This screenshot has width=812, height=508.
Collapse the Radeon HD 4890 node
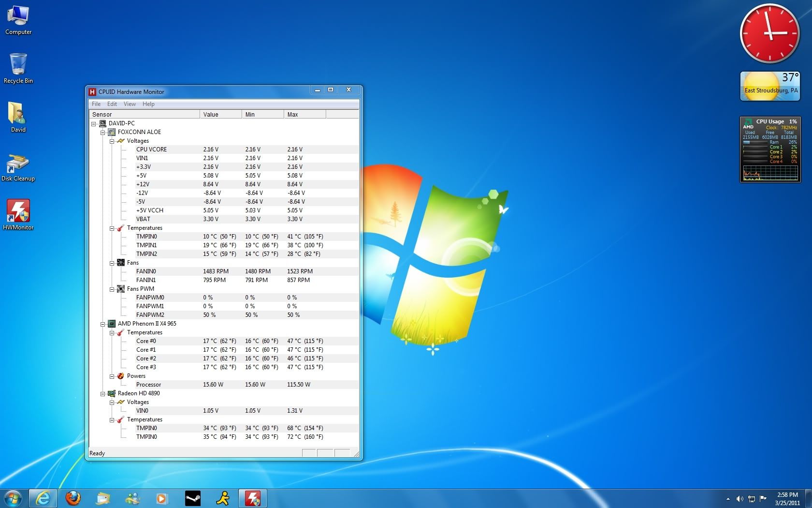pos(103,394)
